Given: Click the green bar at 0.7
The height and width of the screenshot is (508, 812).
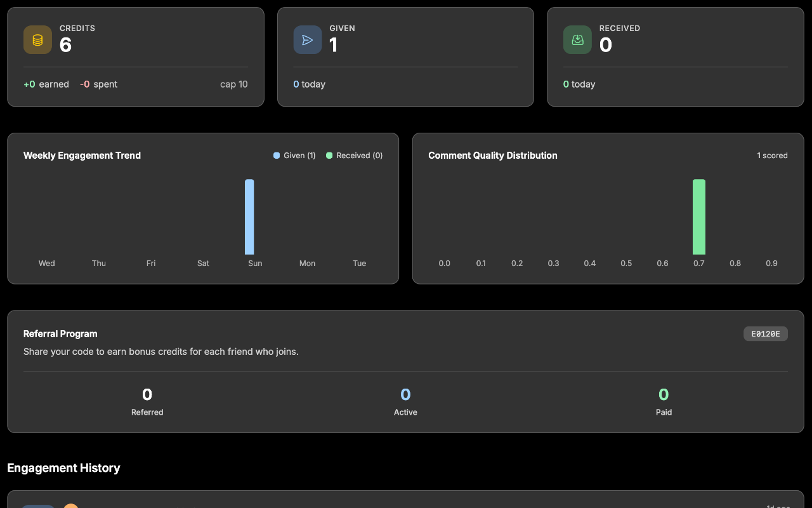Looking at the screenshot, I should (698, 216).
